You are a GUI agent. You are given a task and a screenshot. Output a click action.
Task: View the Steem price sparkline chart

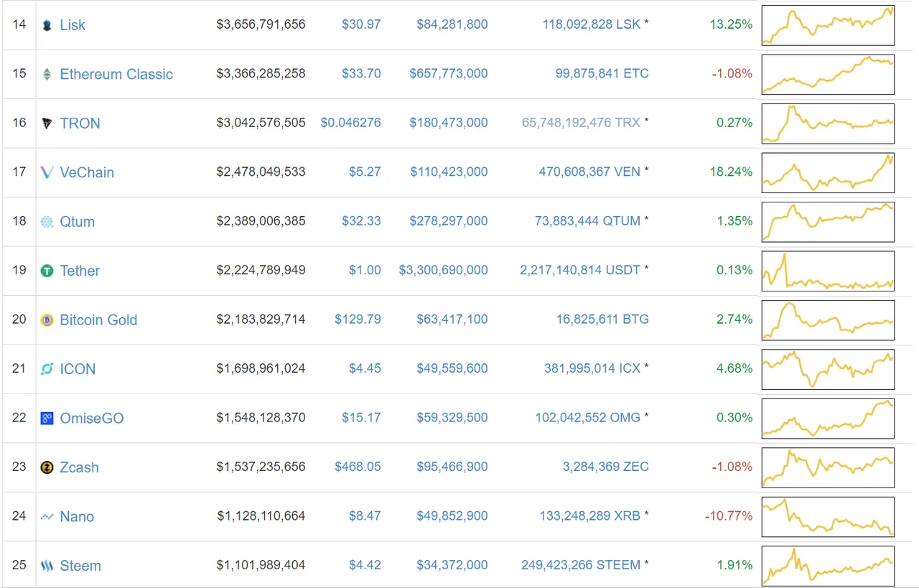(x=829, y=566)
